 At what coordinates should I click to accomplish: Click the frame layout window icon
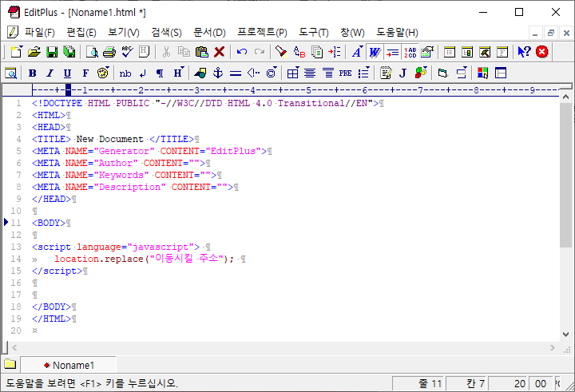(501, 73)
